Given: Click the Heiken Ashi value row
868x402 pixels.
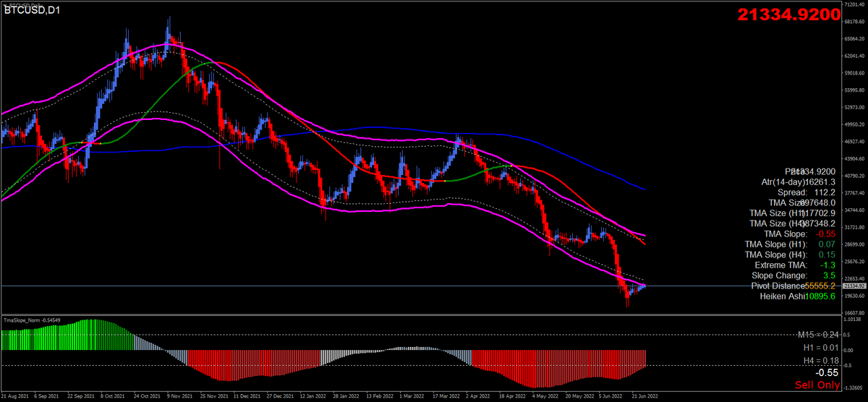Looking at the screenshot, I should 799,296.
